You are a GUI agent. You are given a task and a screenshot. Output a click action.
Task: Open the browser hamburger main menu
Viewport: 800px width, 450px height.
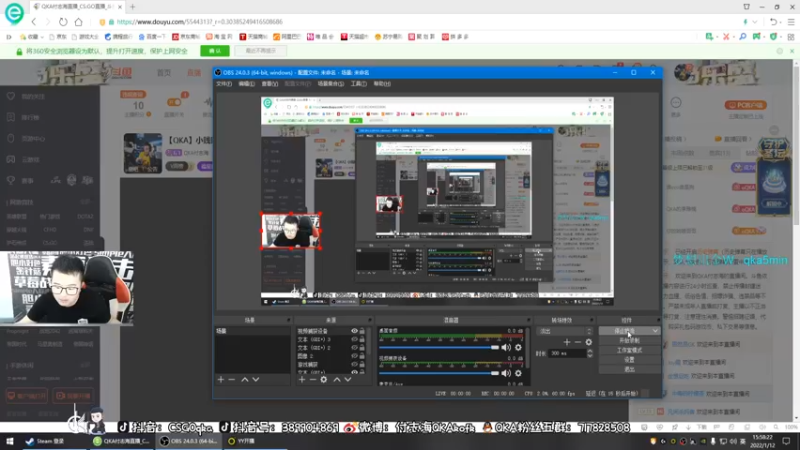click(791, 22)
